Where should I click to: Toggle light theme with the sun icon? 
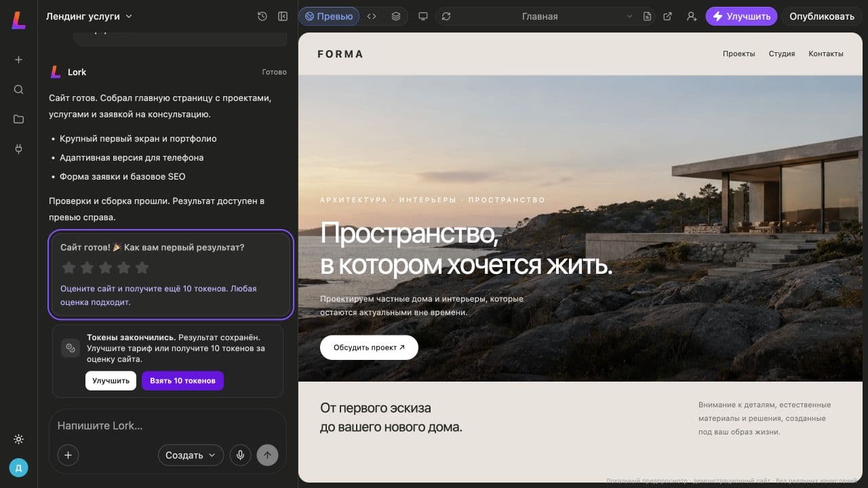pos(18,439)
